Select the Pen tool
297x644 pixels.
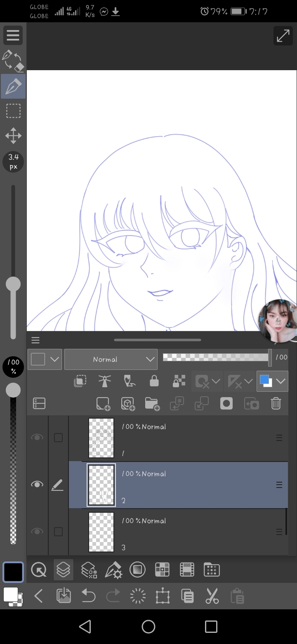pos(13,86)
